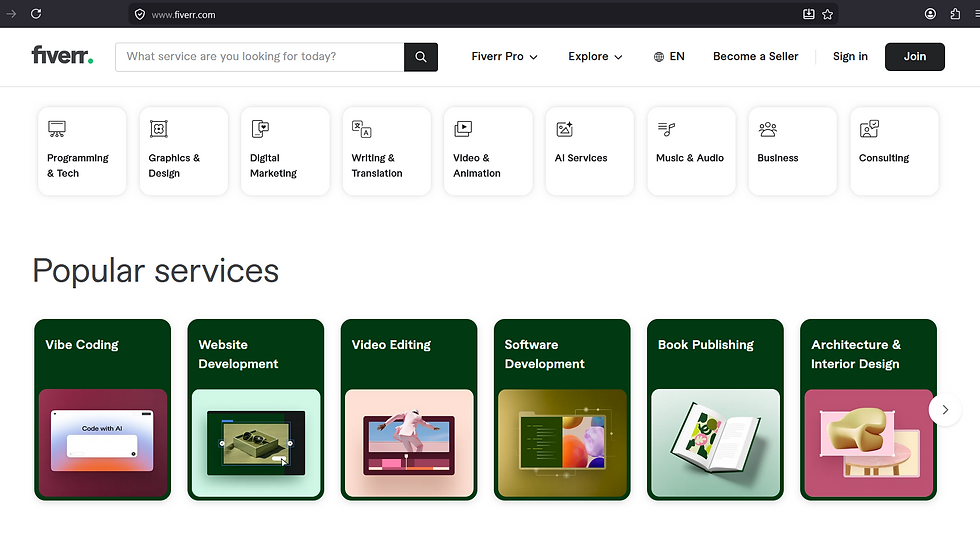Click the save-to-pocket browser icon
This screenshot has width=980, height=558.
809,14
